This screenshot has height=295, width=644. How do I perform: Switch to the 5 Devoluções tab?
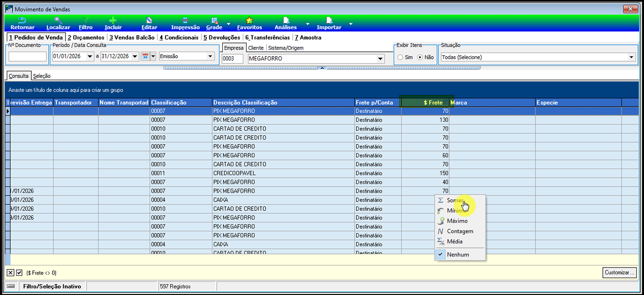click(221, 38)
